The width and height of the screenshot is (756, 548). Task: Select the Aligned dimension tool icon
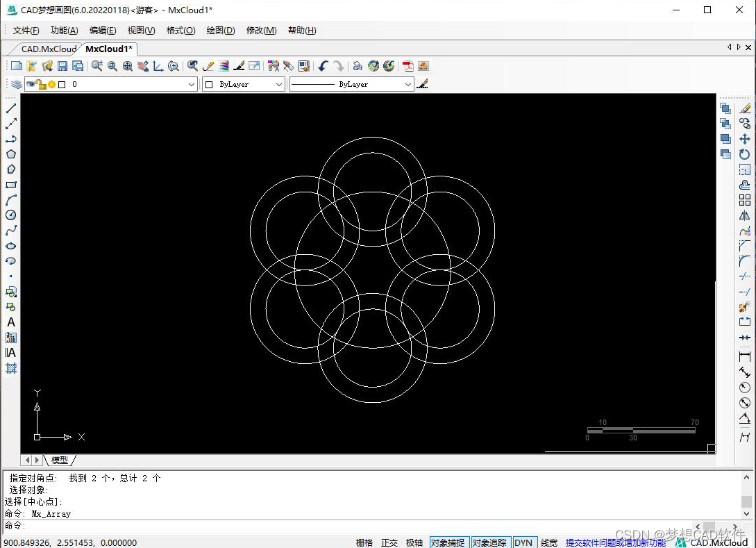[x=745, y=372]
